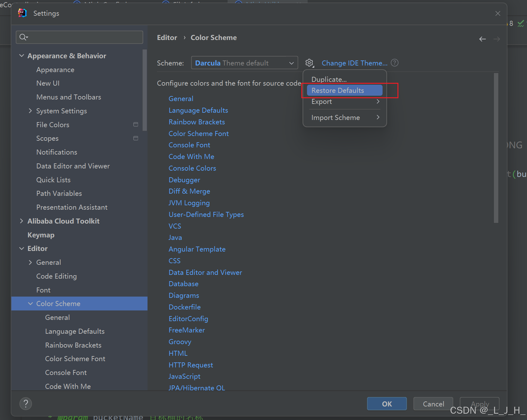Open Color Scheme Font link in right pane
527x420 pixels.
point(199,133)
